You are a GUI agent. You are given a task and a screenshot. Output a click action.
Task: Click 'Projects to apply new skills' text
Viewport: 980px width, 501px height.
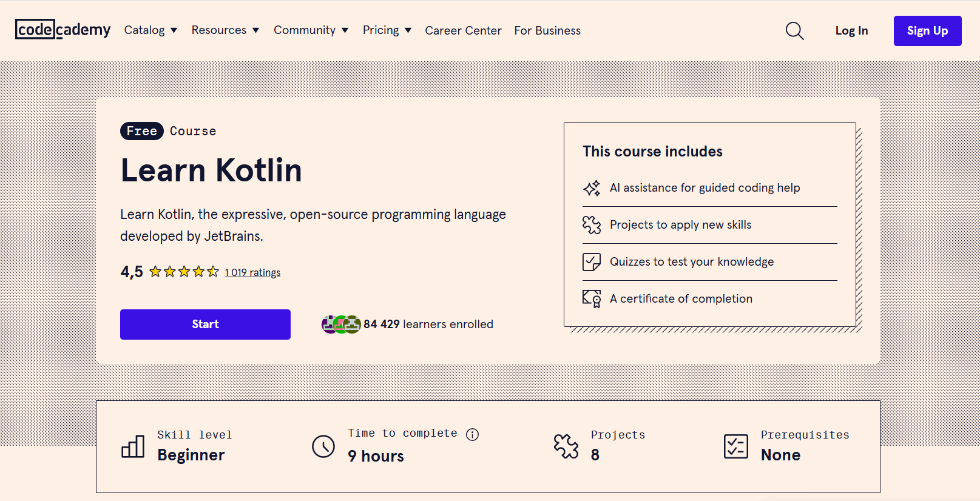click(680, 225)
